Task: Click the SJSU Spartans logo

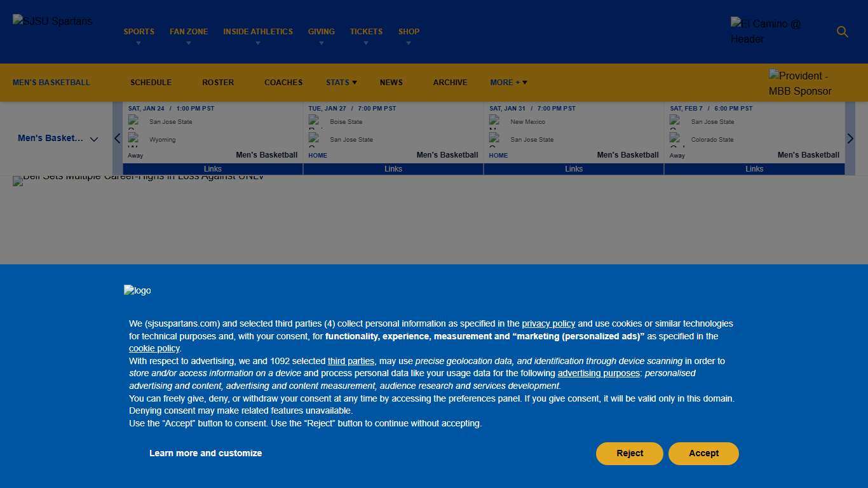Action: click(53, 22)
